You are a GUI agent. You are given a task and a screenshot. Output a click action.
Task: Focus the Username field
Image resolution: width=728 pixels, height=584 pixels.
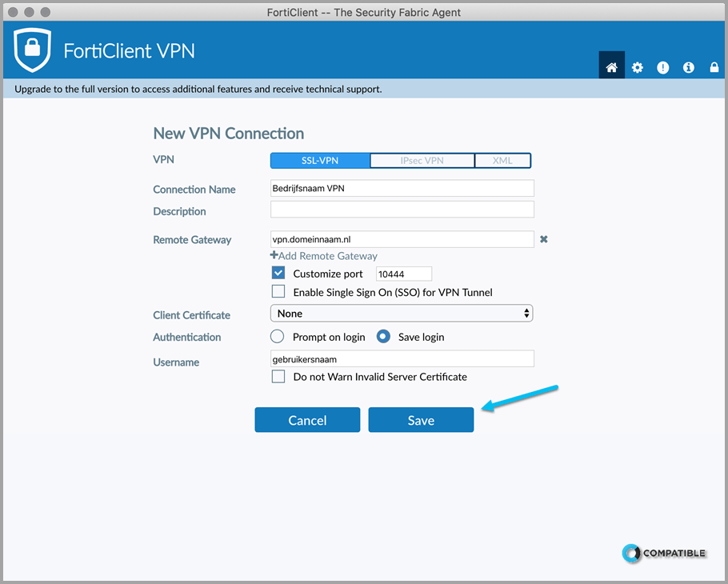tap(402, 359)
